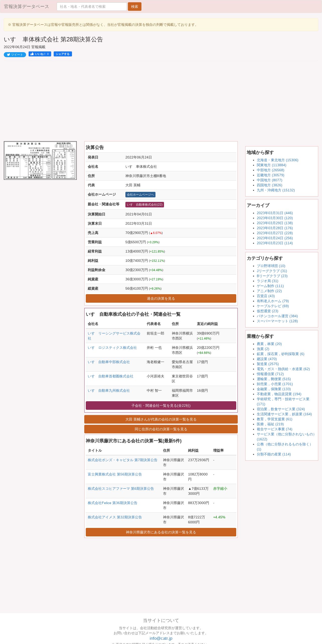The width and height of the screenshot is (322, 644).
Task: Select 北海道・東北地方 (15306) region
Action: point(277,160)
